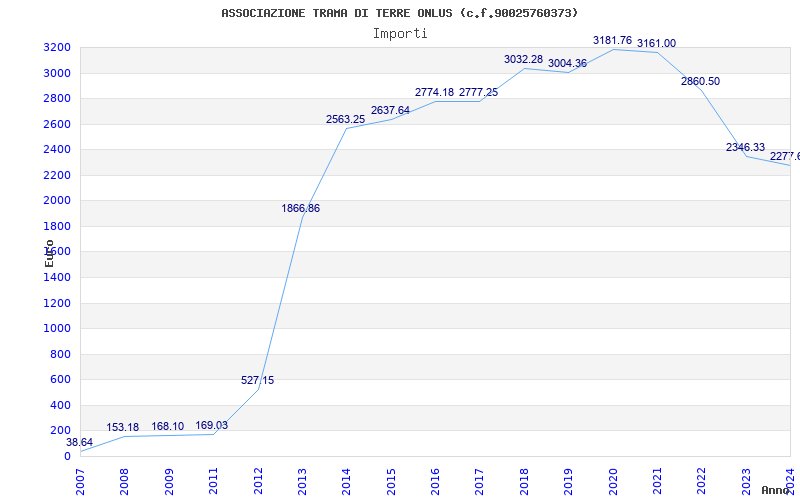
Task: Click the 1400 y-axis tick label
Action: [57, 277]
